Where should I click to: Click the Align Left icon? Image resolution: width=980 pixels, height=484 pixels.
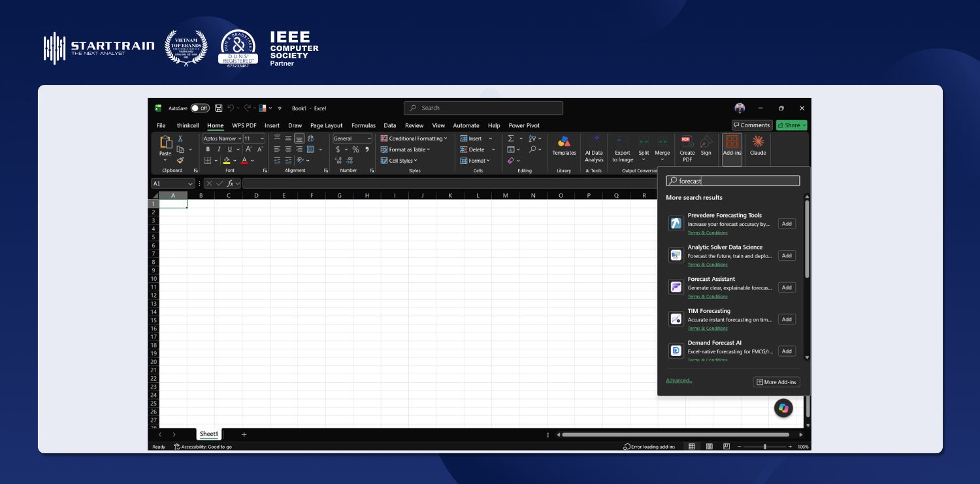(x=277, y=150)
